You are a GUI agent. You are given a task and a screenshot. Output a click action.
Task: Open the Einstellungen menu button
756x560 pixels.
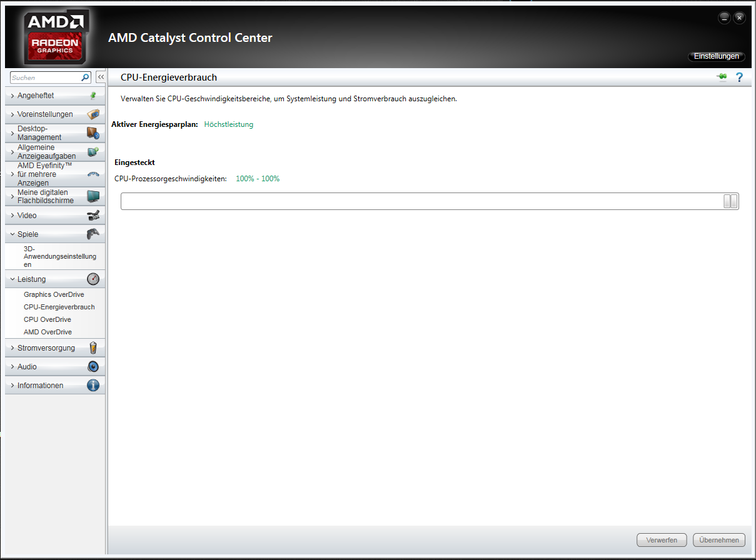pyautogui.click(x=717, y=56)
